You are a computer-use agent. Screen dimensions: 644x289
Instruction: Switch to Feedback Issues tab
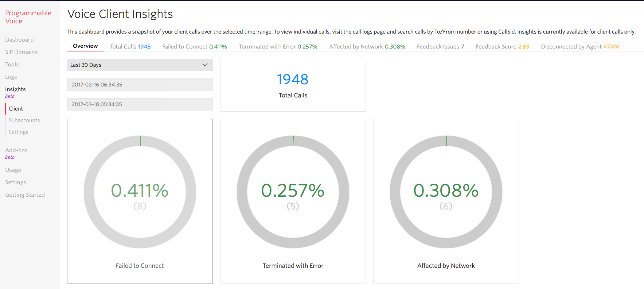tap(440, 46)
